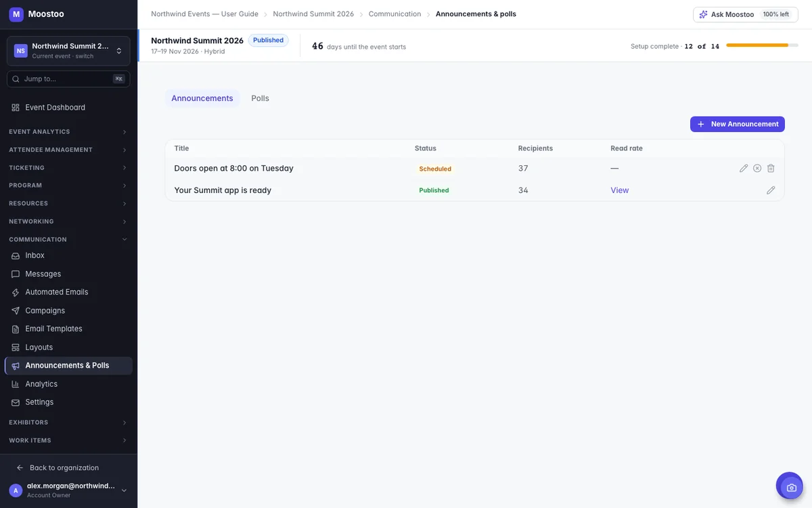This screenshot has width=812, height=508.
Task: Expand the Resources section
Action: pos(68,203)
